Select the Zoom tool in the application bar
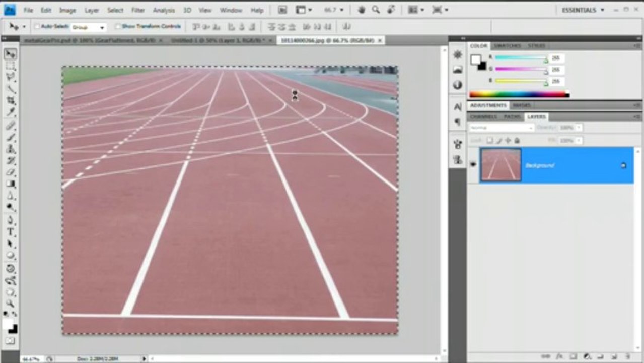 376,10
